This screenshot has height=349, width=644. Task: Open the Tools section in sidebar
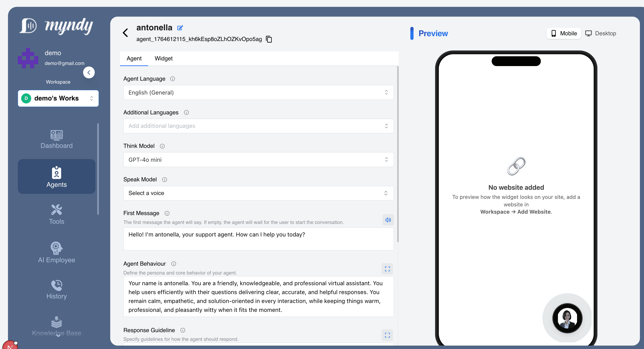tap(56, 214)
